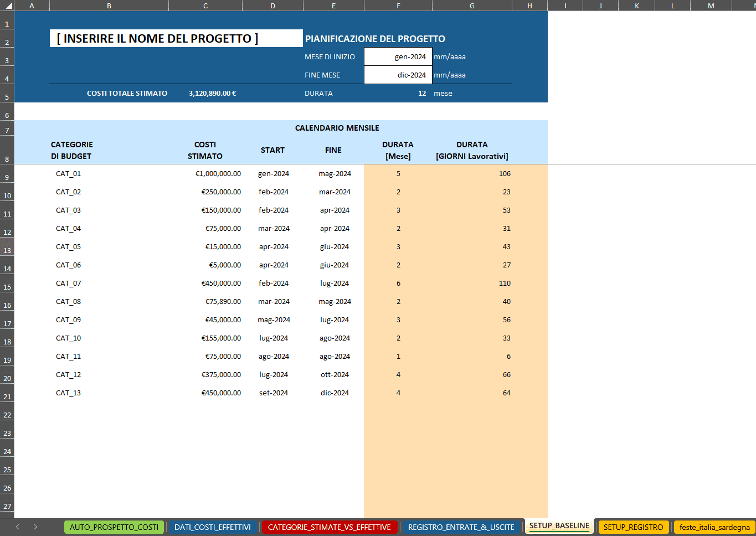Open the AUTO_PROSPETTO_COSTI sheet tab
This screenshot has height=536, width=756.
(x=114, y=527)
